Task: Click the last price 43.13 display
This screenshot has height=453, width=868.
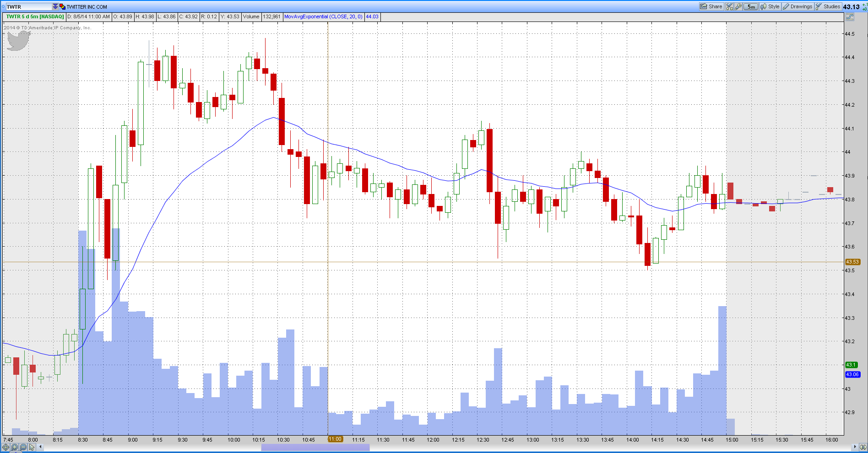Action: click(x=851, y=7)
